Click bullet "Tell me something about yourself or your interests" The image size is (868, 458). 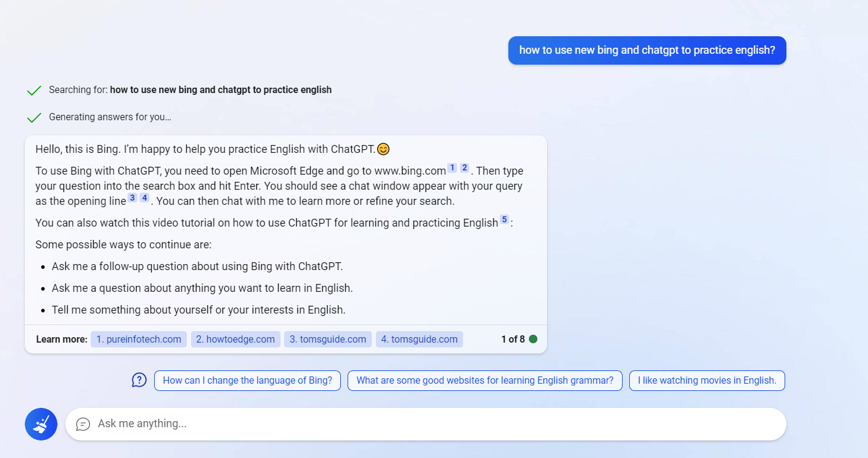pyautogui.click(x=198, y=310)
